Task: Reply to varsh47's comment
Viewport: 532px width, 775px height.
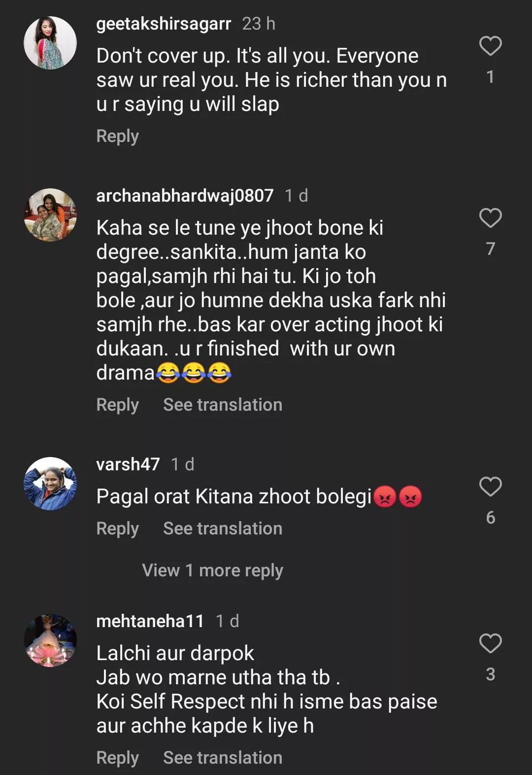Action: (117, 528)
